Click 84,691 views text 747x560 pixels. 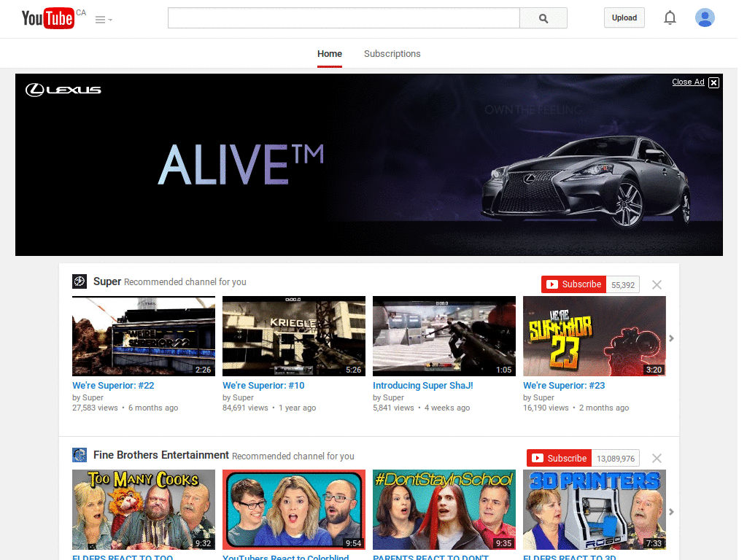pos(245,408)
